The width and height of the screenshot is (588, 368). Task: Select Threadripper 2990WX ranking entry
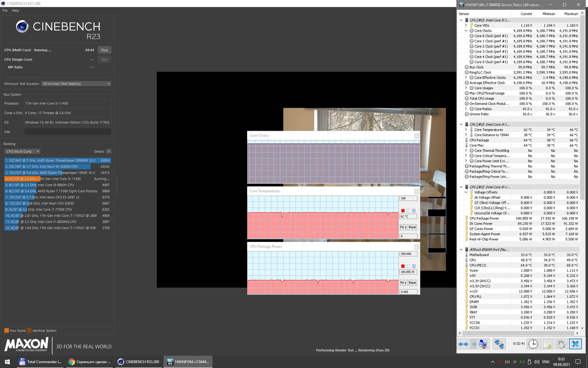[57, 160]
